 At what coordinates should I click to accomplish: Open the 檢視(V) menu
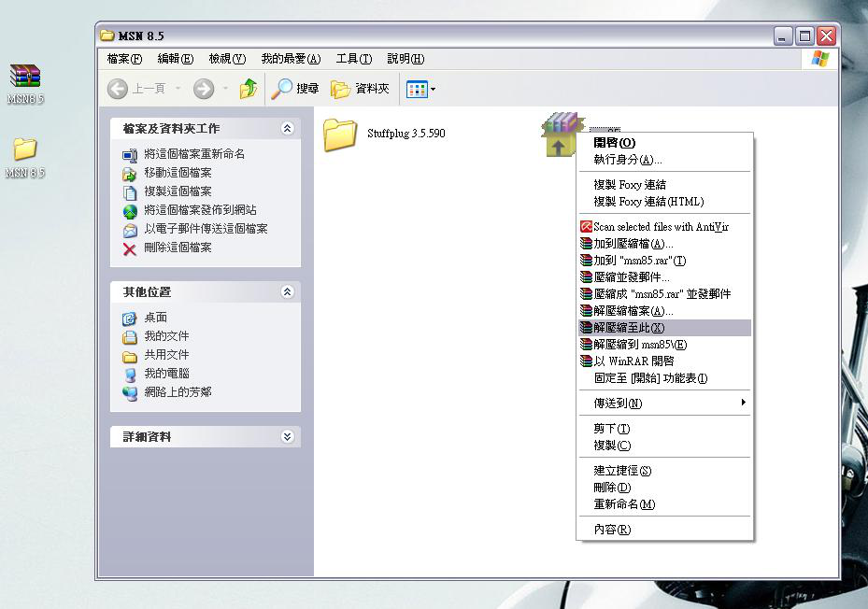point(227,59)
